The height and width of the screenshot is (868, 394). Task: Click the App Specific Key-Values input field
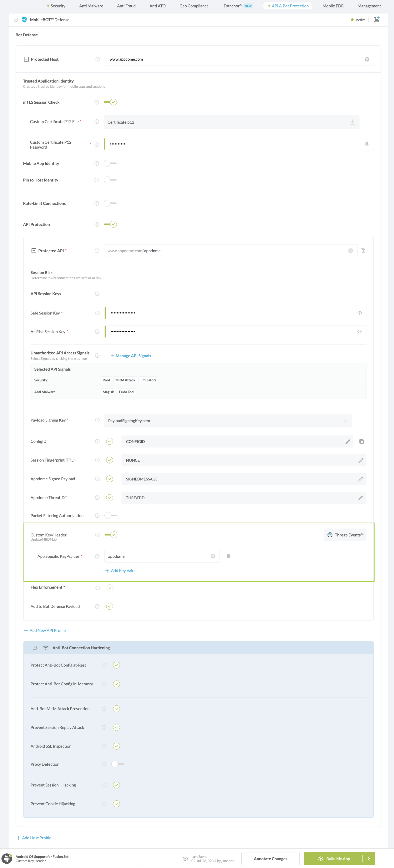tap(162, 556)
